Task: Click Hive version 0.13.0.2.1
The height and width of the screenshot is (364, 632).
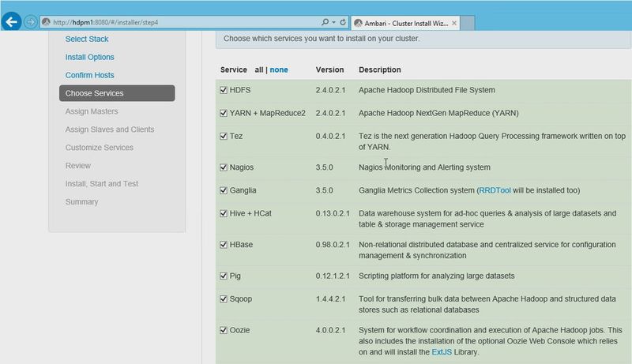Action: [333, 213]
